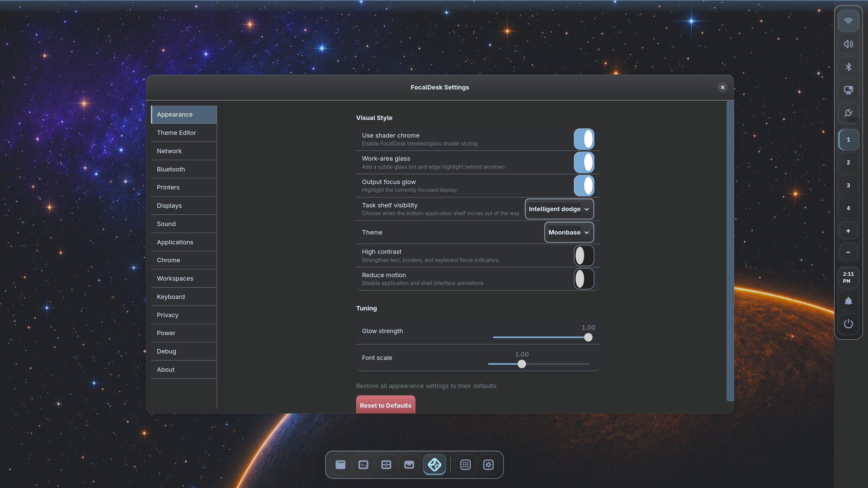868x488 pixels.
Task: Open the power plug icon
Action: pyautogui.click(x=848, y=113)
